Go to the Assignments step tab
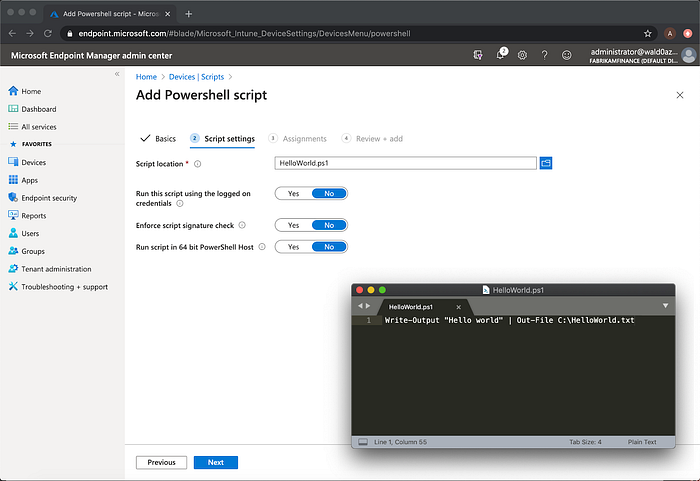The width and height of the screenshot is (700, 481). tap(297, 138)
